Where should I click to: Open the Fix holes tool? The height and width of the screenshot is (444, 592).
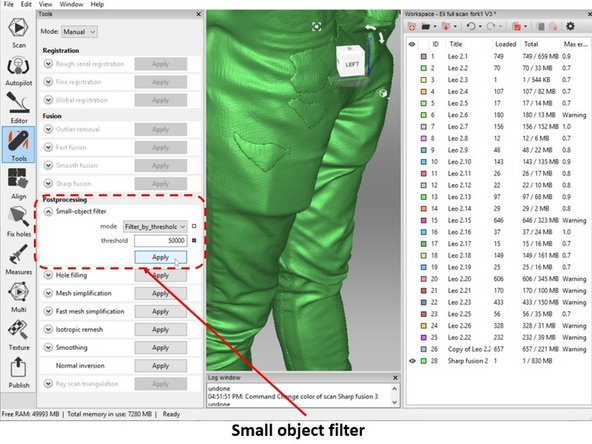point(18,221)
